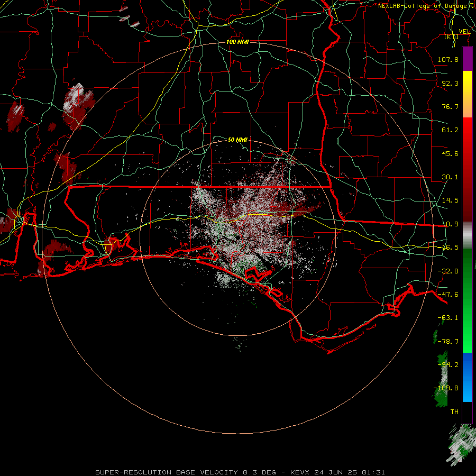
Task: Click the -94.2 value on velocity scale
Action: pos(448,364)
